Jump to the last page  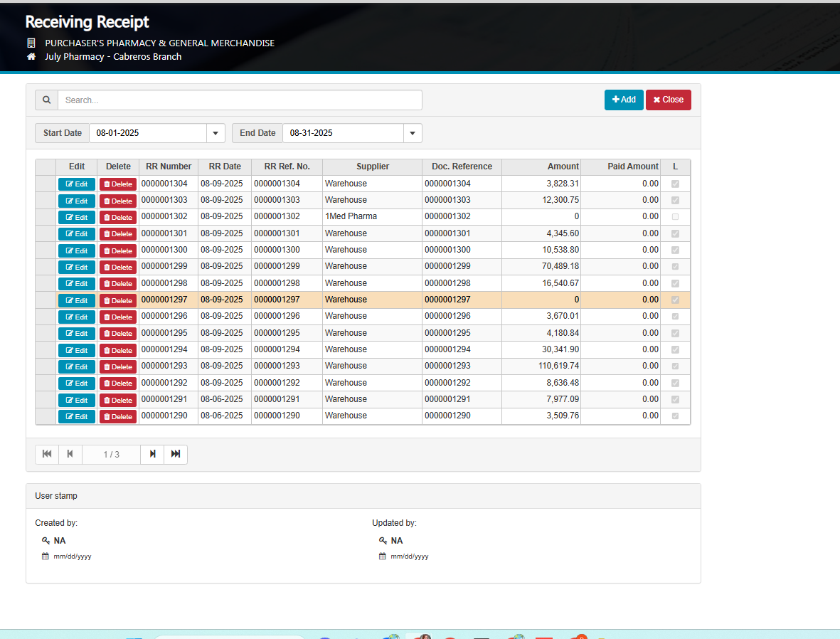coord(176,454)
